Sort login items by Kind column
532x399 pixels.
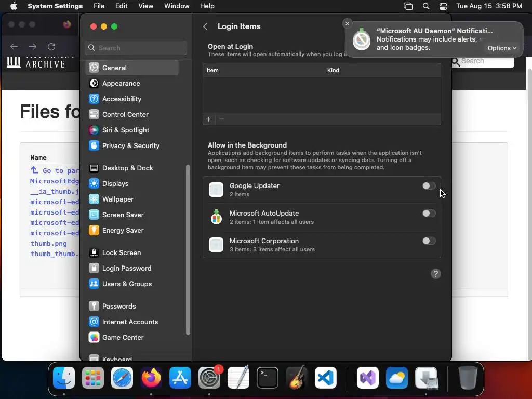333,70
